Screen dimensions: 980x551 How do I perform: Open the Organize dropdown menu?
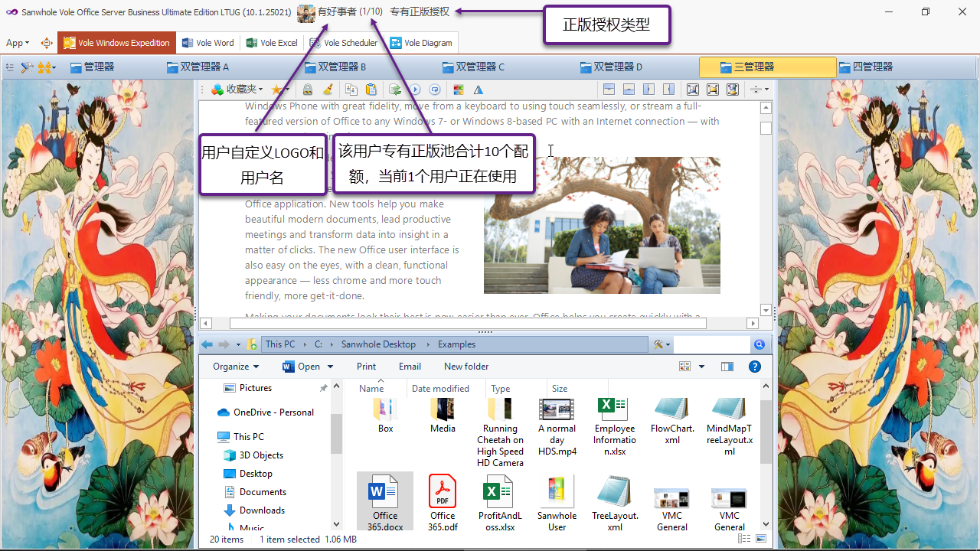tap(236, 367)
